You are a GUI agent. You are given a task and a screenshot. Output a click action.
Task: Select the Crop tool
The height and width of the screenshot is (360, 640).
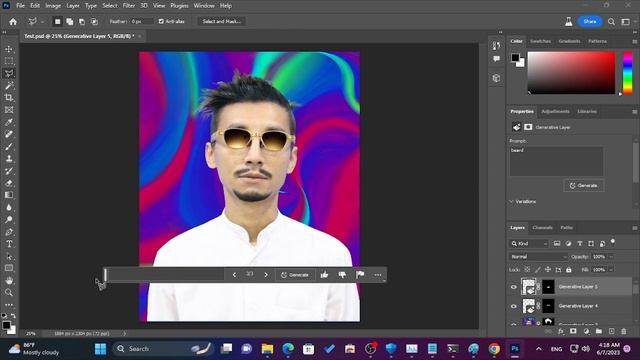[x=9, y=98]
